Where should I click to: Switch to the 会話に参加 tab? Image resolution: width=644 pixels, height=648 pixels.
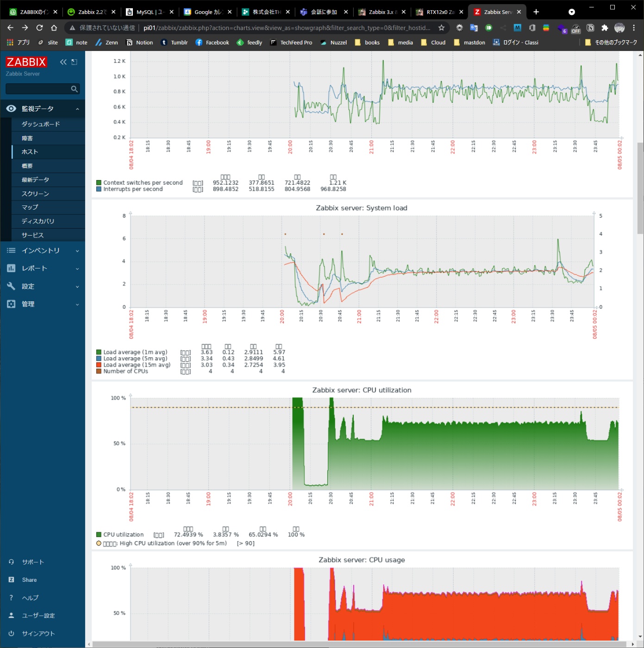pyautogui.click(x=324, y=12)
